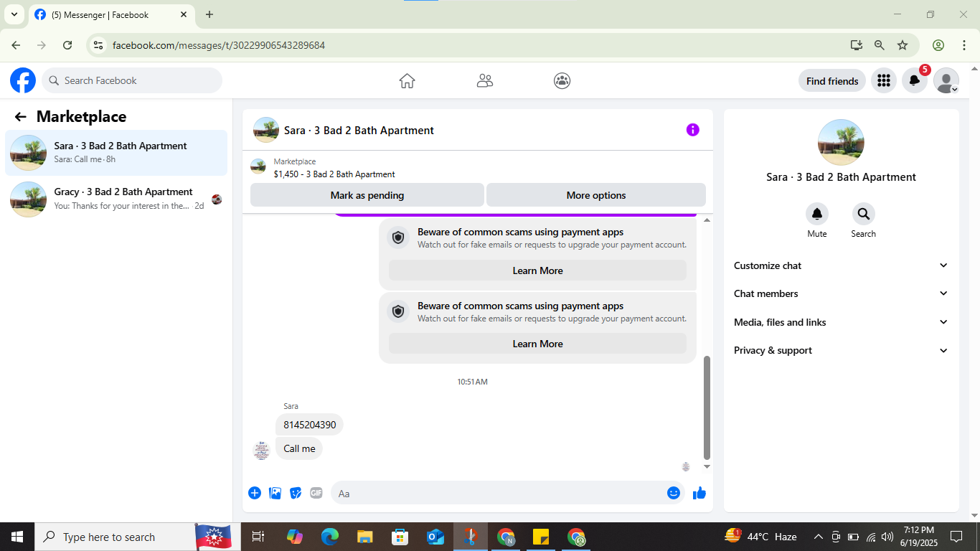Open the emoji picker smiley icon
980x551 pixels.
point(674,493)
